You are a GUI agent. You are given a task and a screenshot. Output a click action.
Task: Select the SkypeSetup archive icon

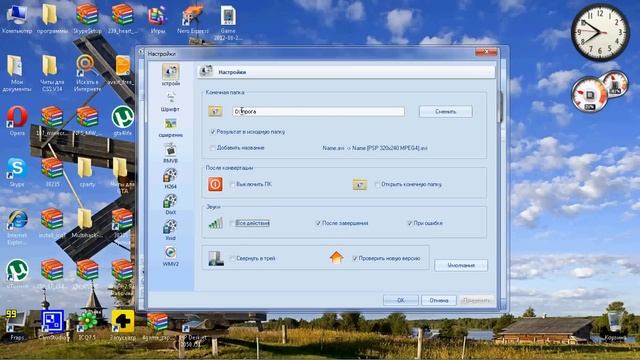click(87, 20)
